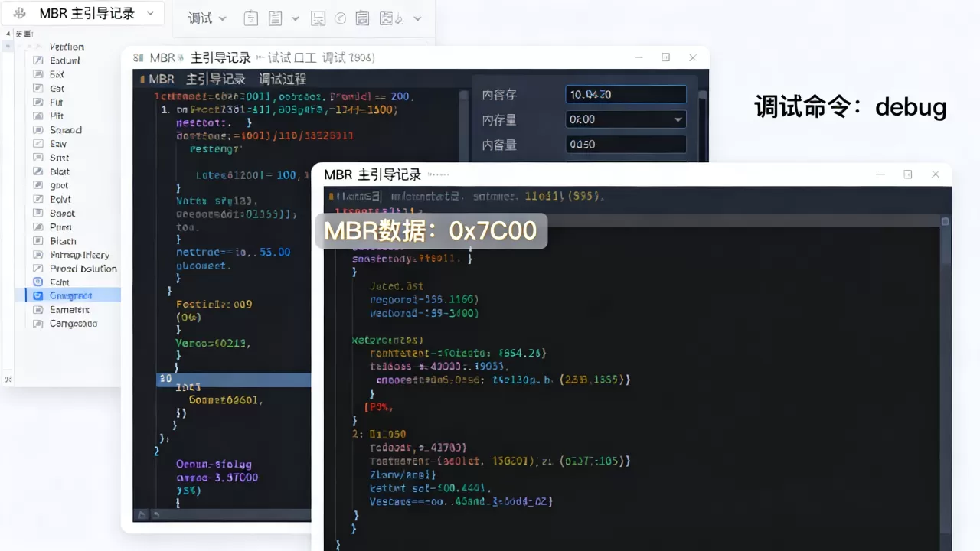Screen dimensions: 980x551
Task: Click the blue icon on the highlighted sidebar row
Action: tap(38, 295)
